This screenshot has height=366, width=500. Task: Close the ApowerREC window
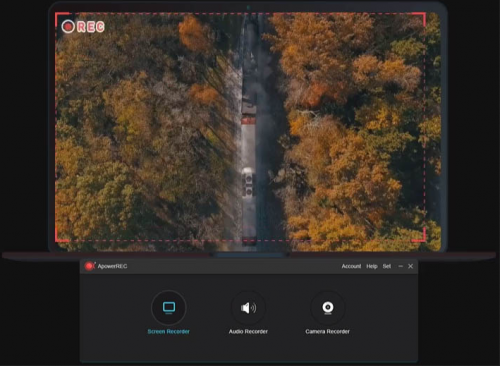pos(411,266)
